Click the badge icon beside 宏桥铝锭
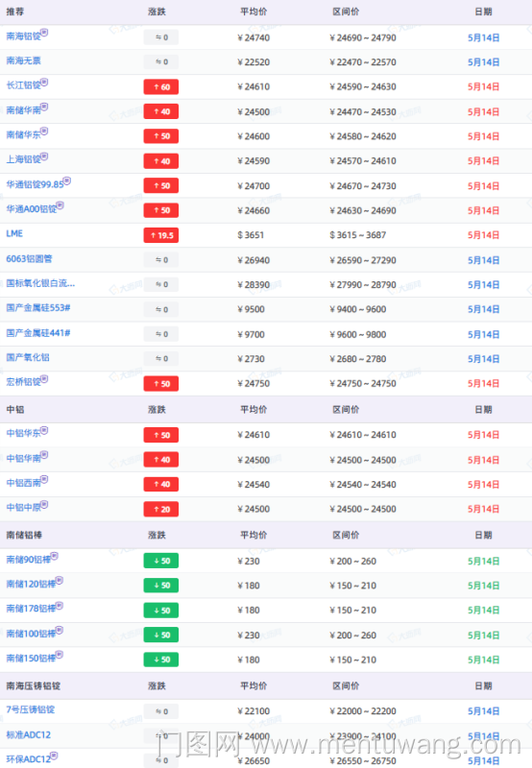Viewport: 532px width, 768px height. [44, 378]
